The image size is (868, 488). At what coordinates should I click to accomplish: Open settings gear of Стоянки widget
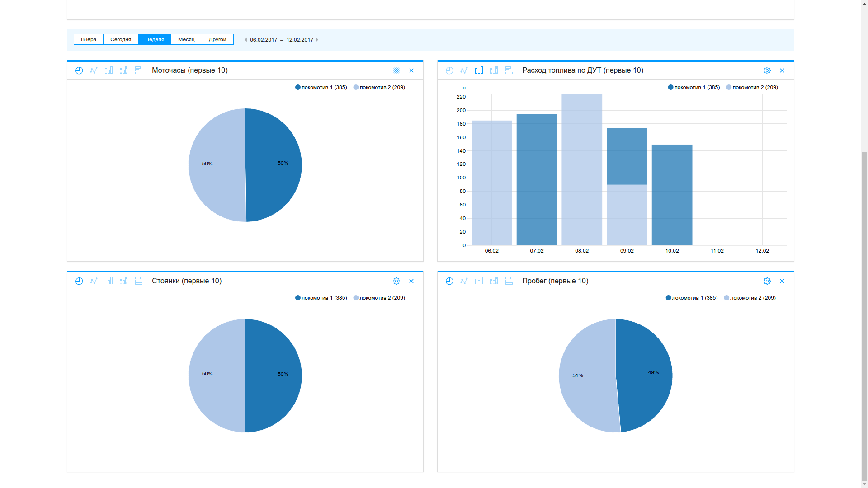click(396, 281)
